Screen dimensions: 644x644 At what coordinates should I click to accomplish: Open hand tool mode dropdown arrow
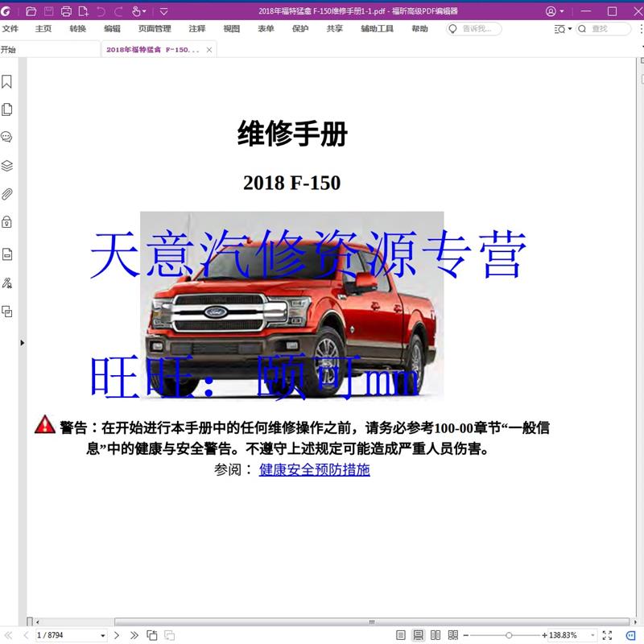(x=144, y=11)
